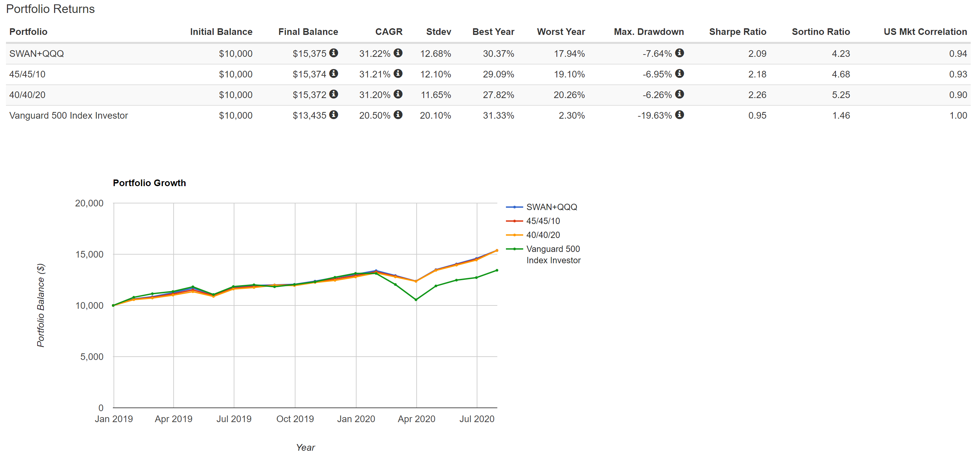Click info icon next to SWAN+QQQ CAGR 31.22%

click(398, 53)
